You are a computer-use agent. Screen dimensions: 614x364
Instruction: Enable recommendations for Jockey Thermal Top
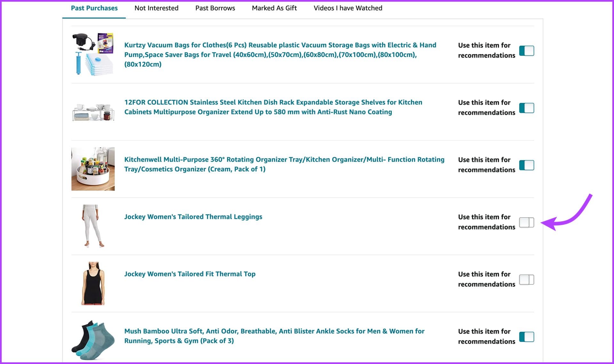(526, 279)
